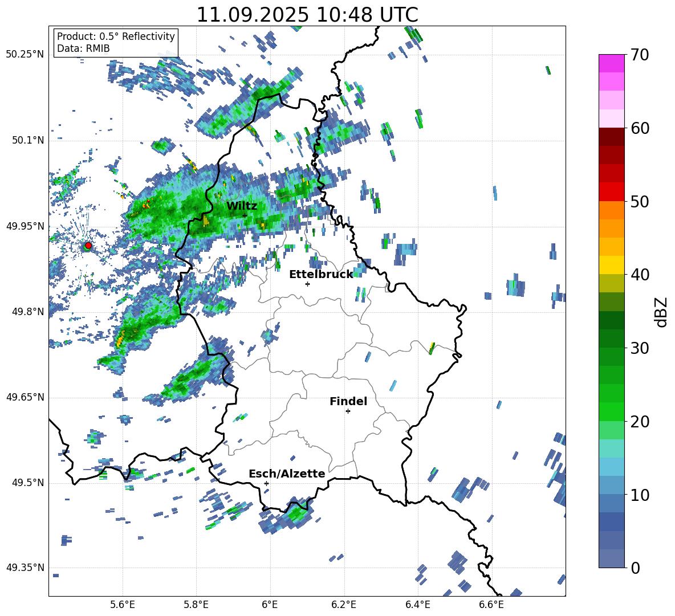Click the 49.65°N latitude label
The width and height of the screenshot is (675, 616).
tap(25, 397)
